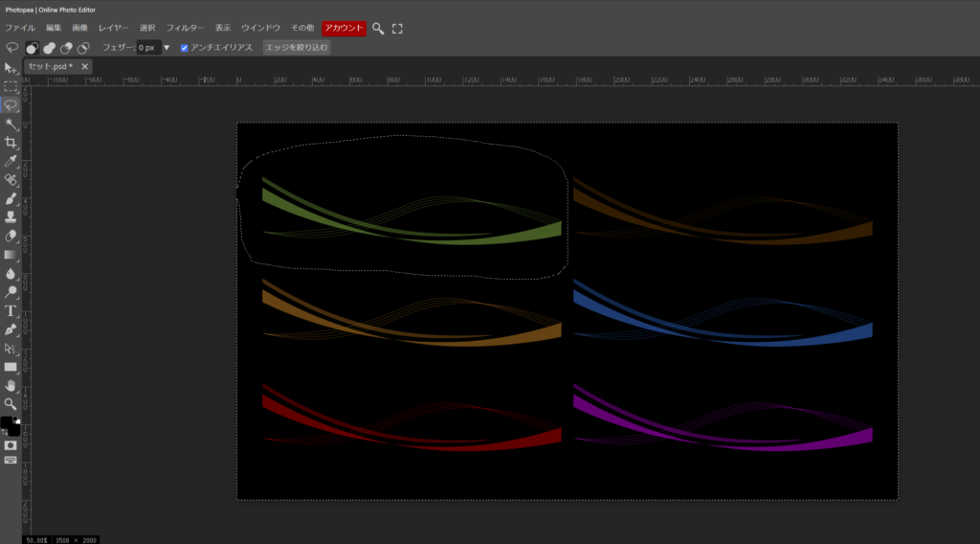Click the エッジを絞り込む button
Screen dimensions: 980x544
point(296,47)
